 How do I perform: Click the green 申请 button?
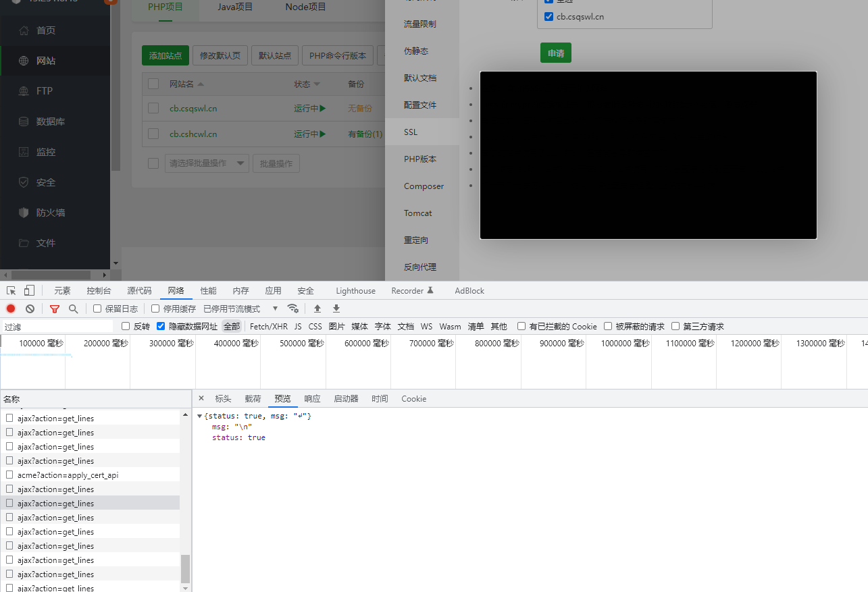click(x=556, y=53)
